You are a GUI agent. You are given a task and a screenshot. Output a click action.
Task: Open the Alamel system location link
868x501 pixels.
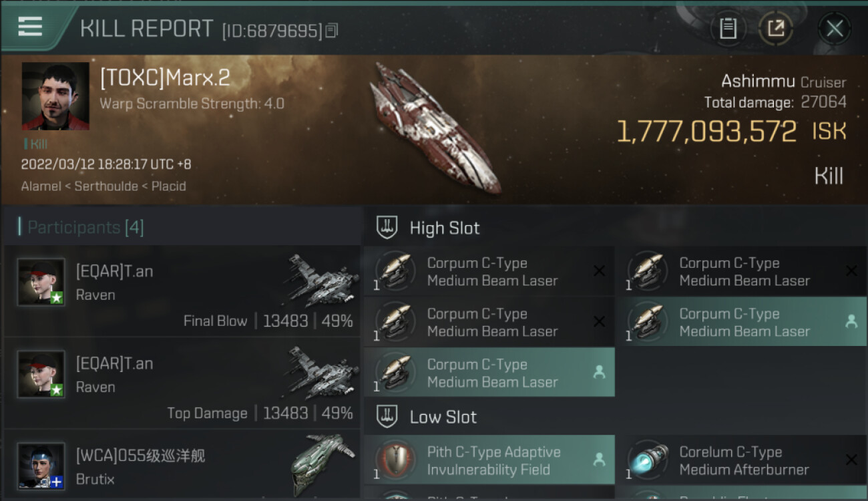click(x=41, y=186)
